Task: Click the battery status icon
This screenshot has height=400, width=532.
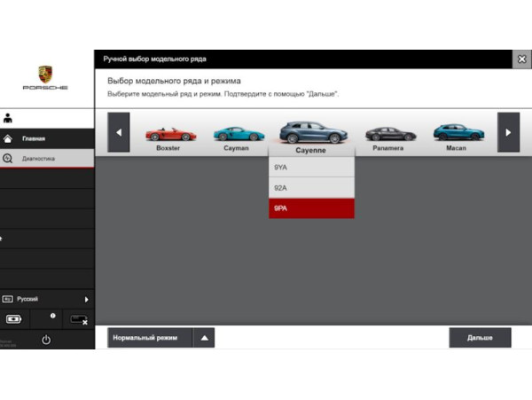Action: [x=15, y=319]
